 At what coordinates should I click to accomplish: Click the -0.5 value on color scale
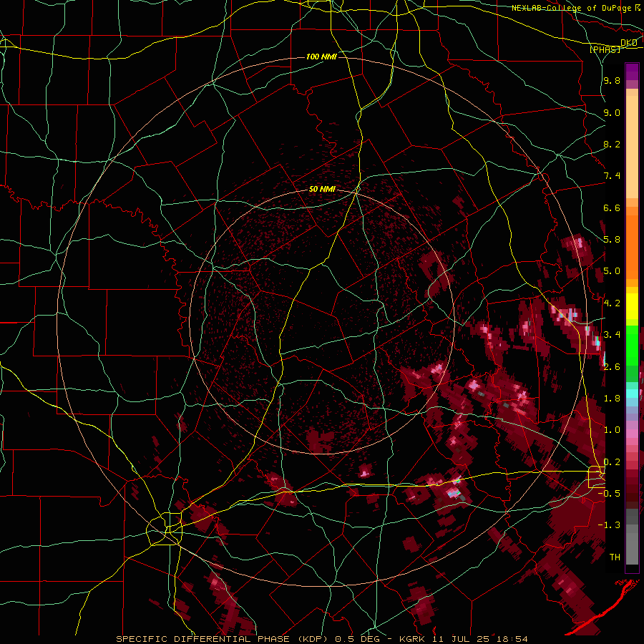[x=609, y=494]
